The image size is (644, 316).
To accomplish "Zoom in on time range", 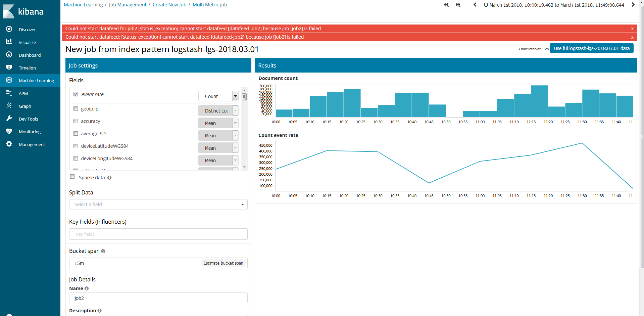I will [x=446, y=5].
